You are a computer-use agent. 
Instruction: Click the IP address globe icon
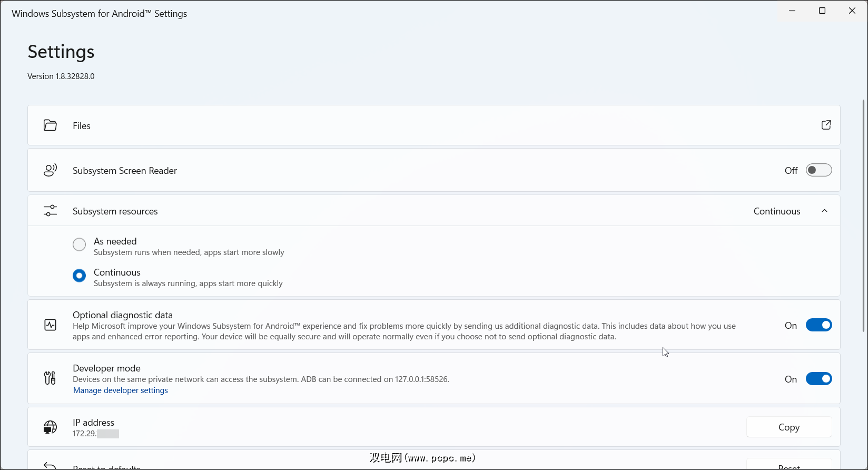click(x=50, y=427)
